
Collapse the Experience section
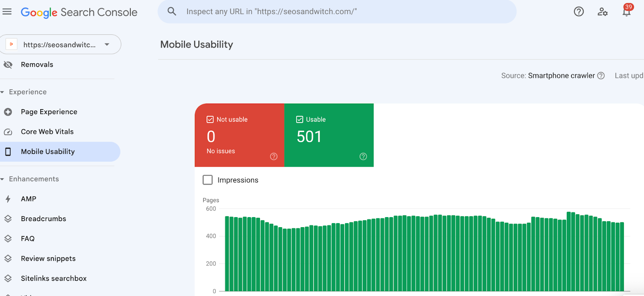pos(2,92)
